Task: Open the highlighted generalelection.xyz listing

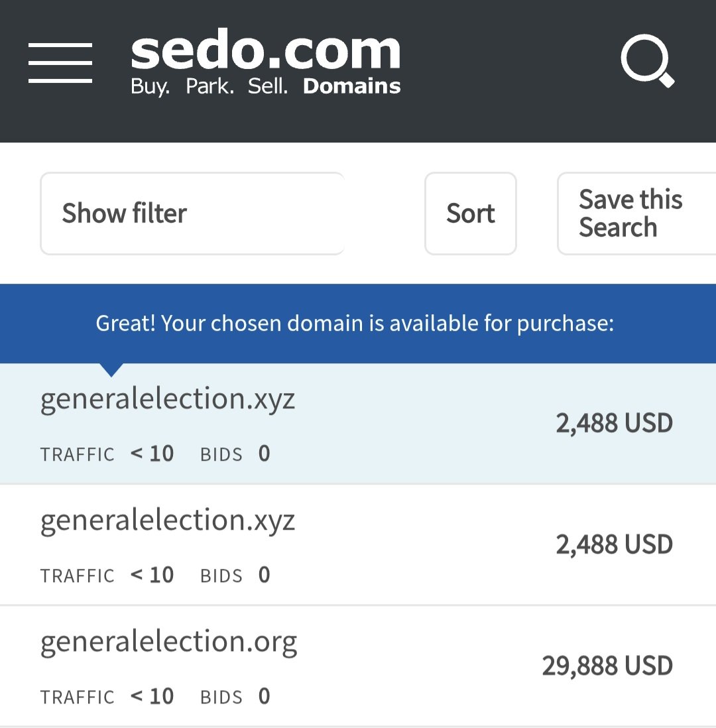Action: click(168, 399)
